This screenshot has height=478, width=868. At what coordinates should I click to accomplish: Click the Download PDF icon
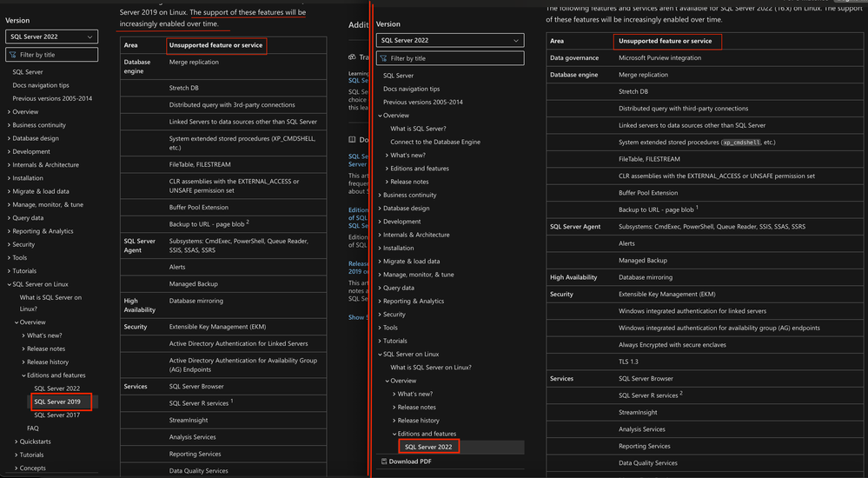384,461
